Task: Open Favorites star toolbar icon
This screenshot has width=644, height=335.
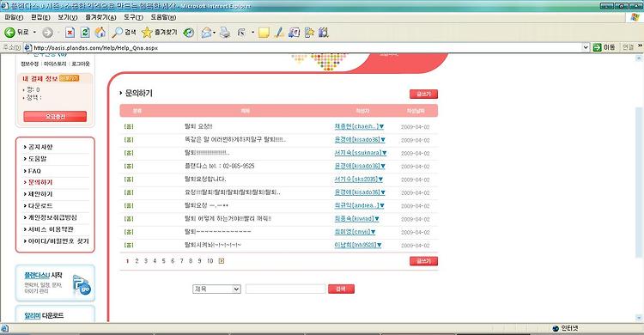Action: (147, 32)
